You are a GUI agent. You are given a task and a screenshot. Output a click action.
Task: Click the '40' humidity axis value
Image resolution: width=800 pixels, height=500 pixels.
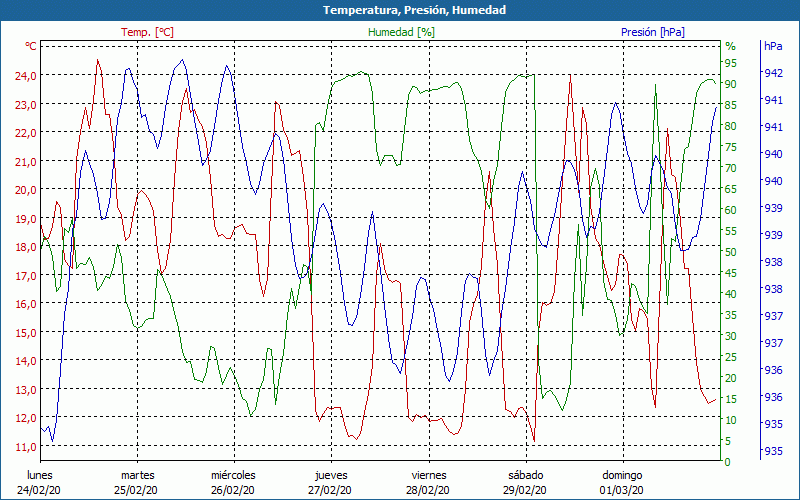pyautogui.click(x=731, y=294)
